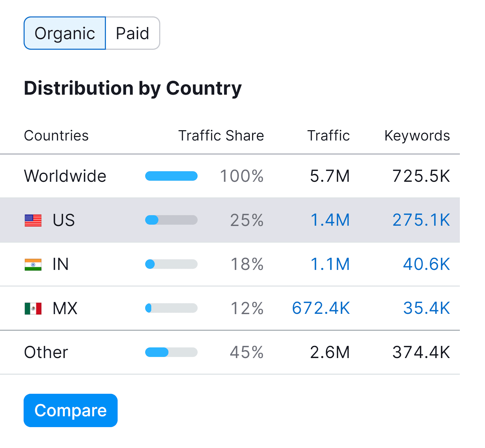Select the Worldwide row label
The height and width of the screenshot is (448, 485).
click(65, 176)
